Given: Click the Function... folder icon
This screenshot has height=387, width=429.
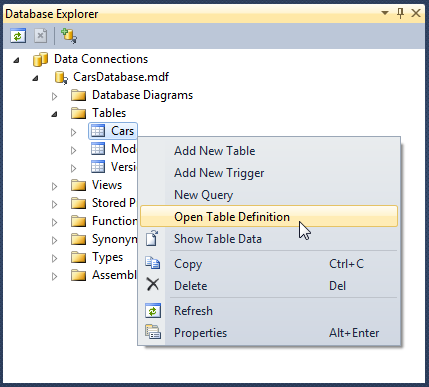Looking at the screenshot, I should click(79, 221).
